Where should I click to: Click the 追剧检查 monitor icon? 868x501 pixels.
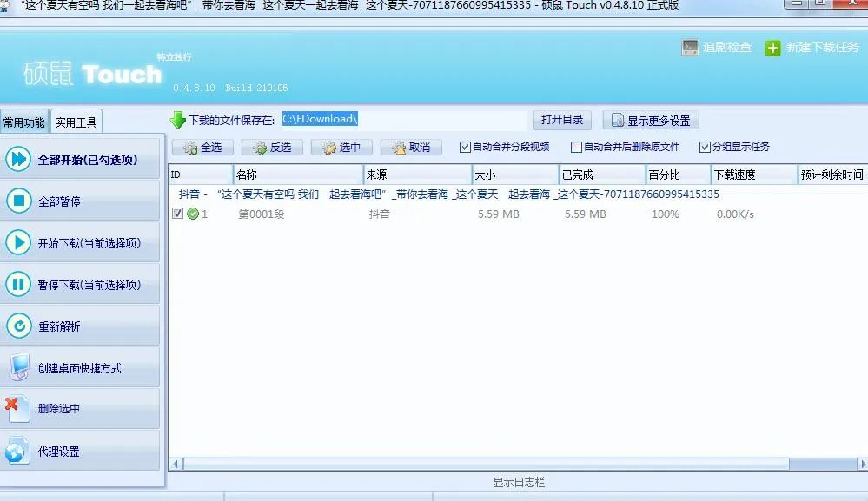point(690,48)
